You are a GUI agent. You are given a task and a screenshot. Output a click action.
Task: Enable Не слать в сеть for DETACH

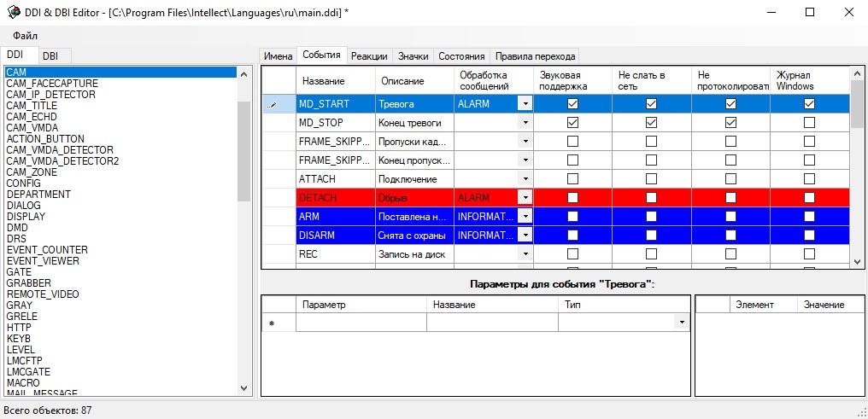tap(652, 197)
